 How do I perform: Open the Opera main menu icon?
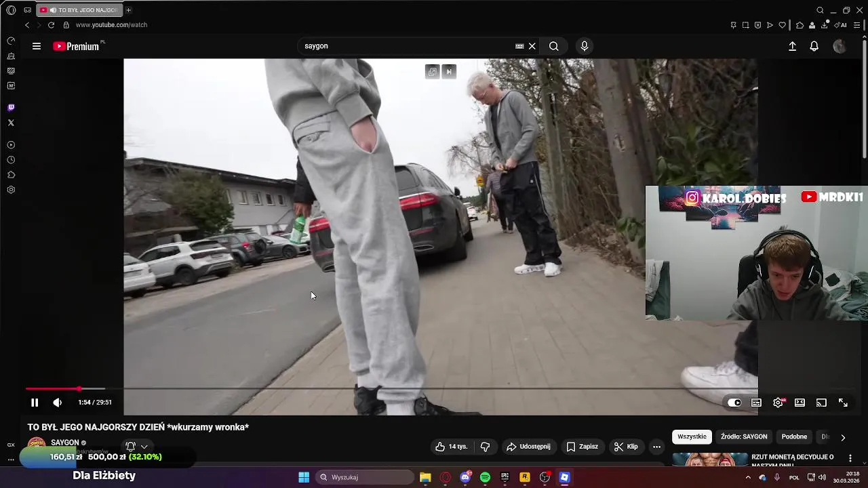coord(11,10)
